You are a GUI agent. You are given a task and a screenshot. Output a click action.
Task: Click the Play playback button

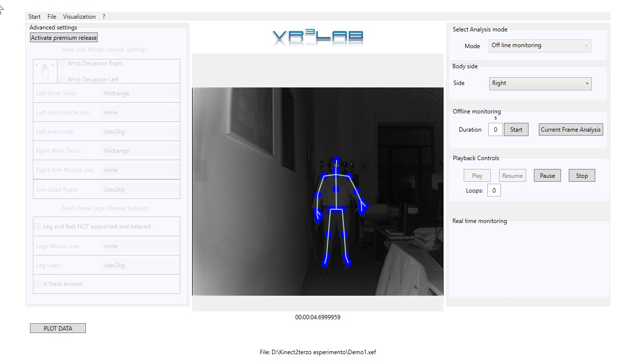pos(477,176)
